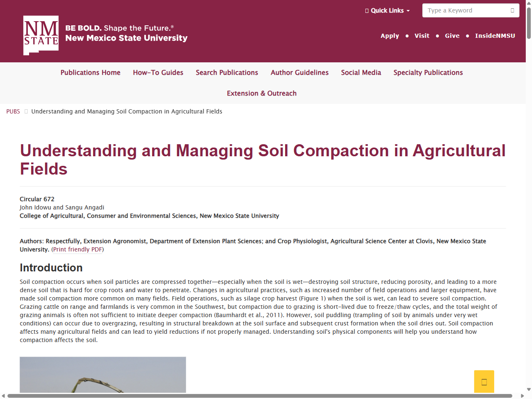The width and height of the screenshot is (532, 399).
Task: Select Extension & Outreach
Action: [261, 93]
